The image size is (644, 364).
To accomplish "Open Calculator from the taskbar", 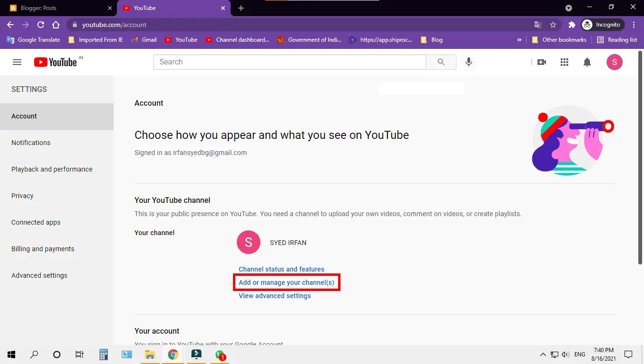I will click(104, 355).
